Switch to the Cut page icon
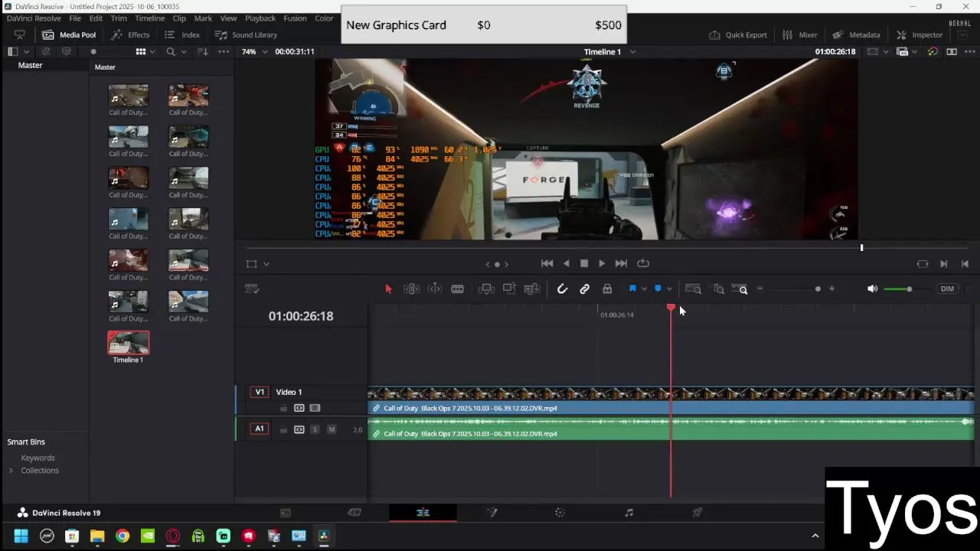 pos(354,513)
